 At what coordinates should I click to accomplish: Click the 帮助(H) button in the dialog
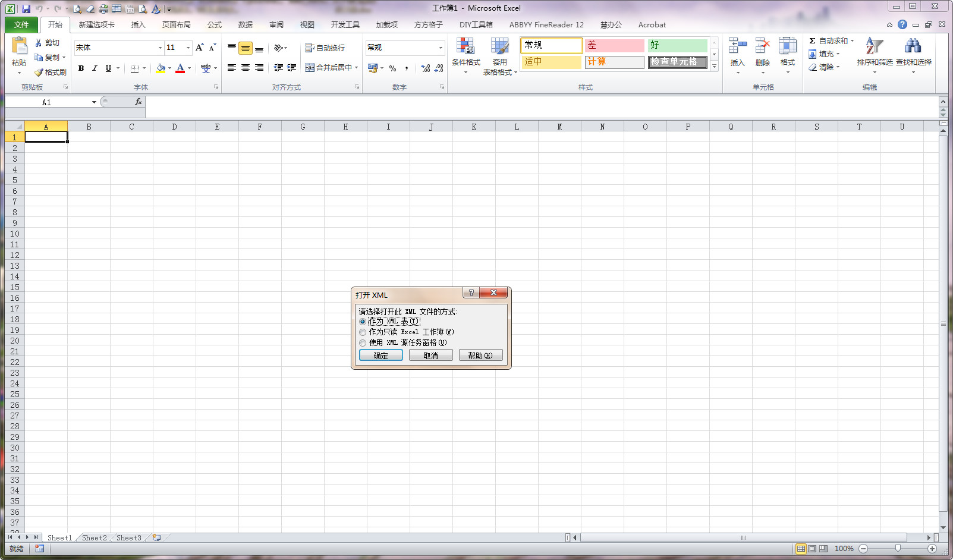tap(481, 355)
